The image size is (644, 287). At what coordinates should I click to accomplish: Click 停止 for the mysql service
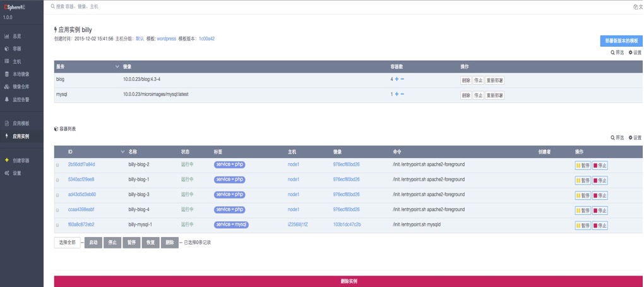pos(478,95)
